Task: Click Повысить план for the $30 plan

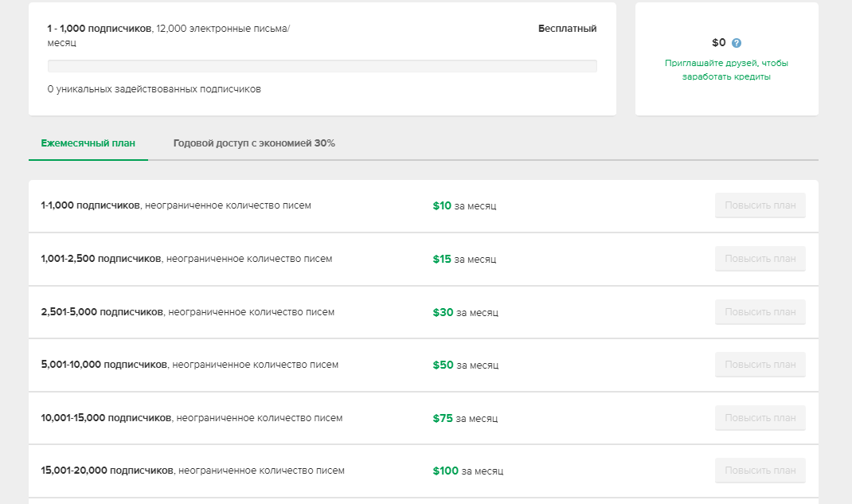Action: [760, 312]
